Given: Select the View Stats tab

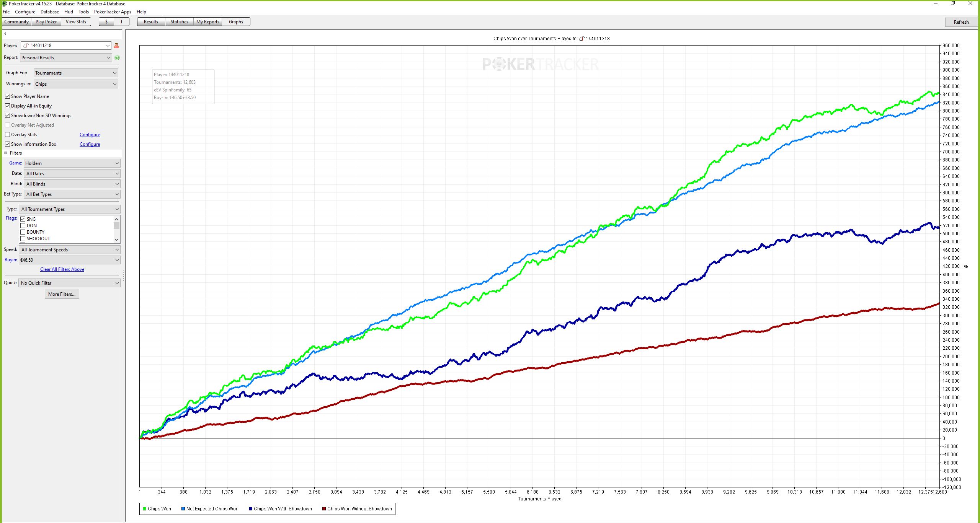Looking at the screenshot, I should pos(76,22).
